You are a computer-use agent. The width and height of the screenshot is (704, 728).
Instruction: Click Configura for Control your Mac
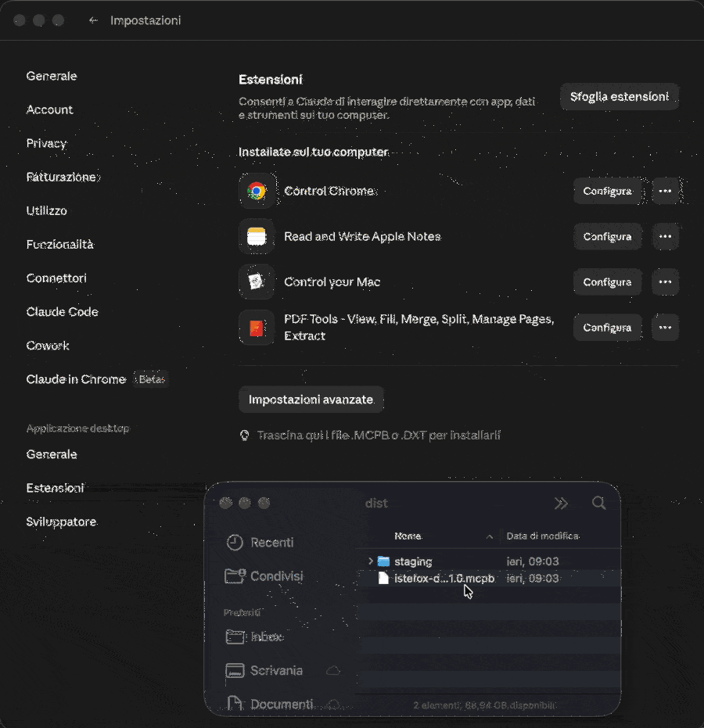click(608, 282)
